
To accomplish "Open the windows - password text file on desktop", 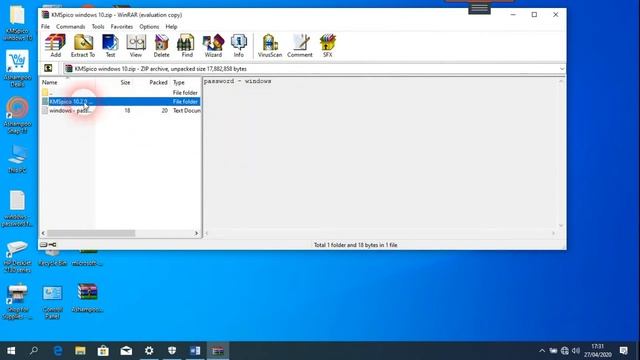I will point(17,209).
